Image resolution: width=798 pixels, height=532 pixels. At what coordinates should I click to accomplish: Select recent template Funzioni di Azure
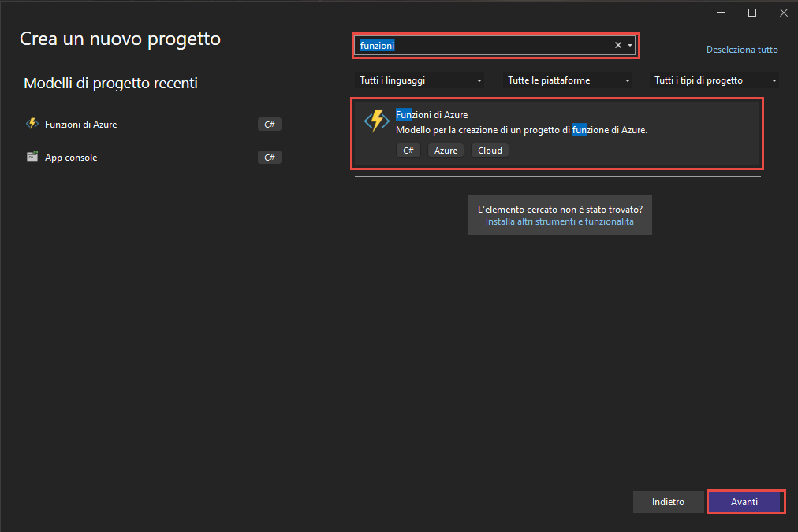coord(153,124)
